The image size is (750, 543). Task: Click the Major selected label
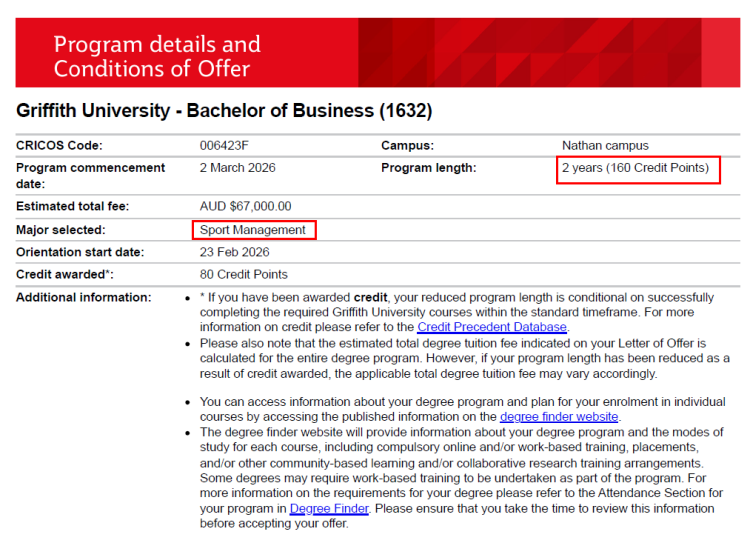pos(61,230)
